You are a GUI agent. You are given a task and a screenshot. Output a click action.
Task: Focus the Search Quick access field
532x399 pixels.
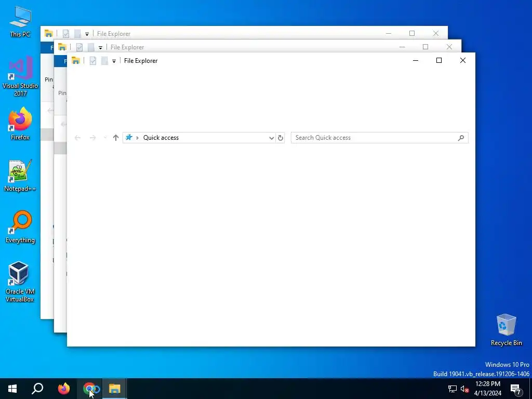click(x=379, y=138)
